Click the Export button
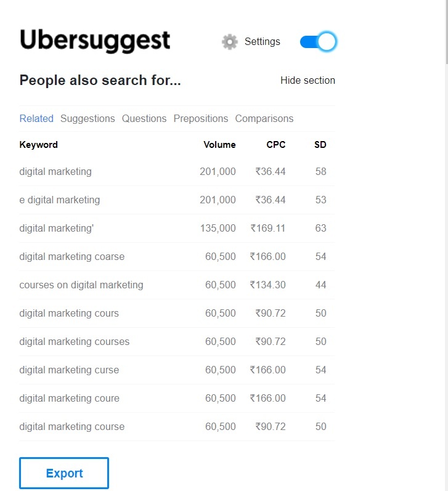The image size is (448, 491). 64,473
